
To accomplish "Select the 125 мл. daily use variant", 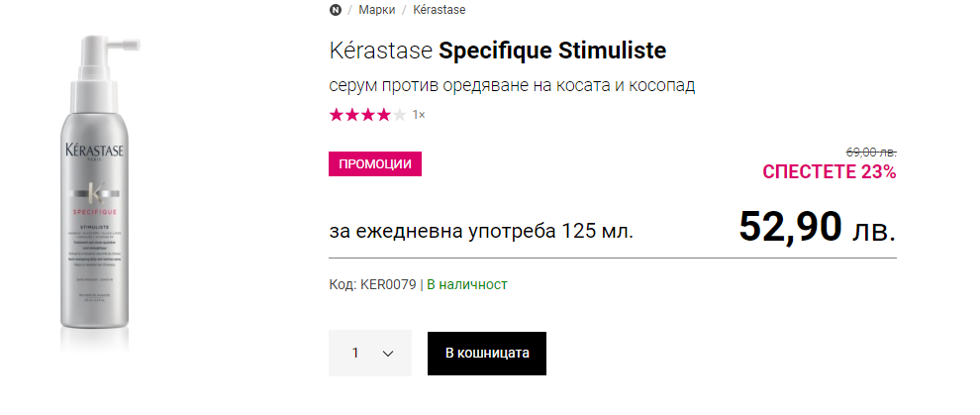I will (x=481, y=231).
